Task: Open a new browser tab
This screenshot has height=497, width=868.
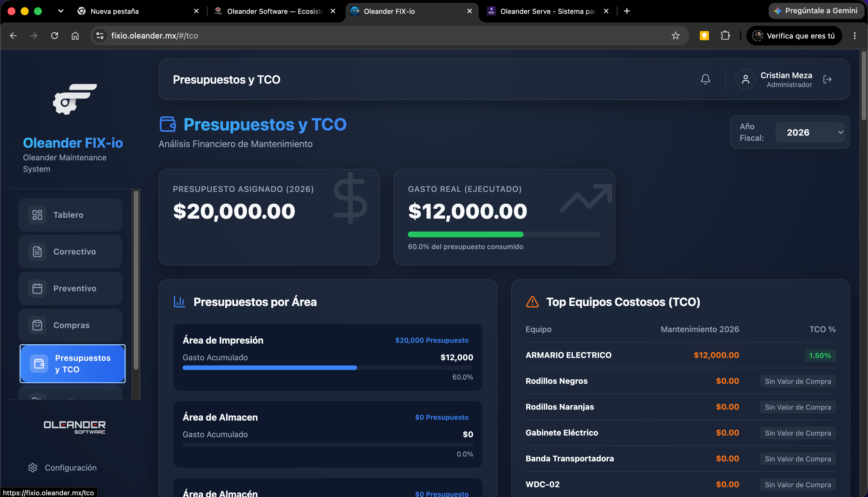Action: point(627,11)
